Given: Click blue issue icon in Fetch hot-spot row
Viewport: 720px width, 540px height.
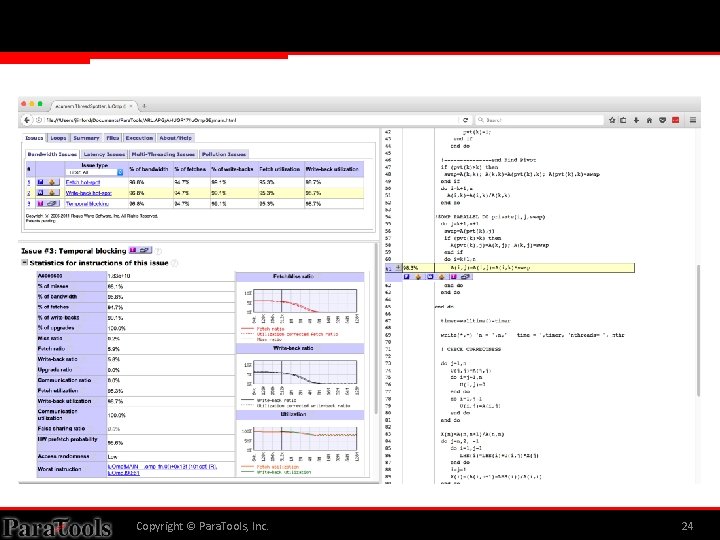Looking at the screenshot, I should point(40,182).
